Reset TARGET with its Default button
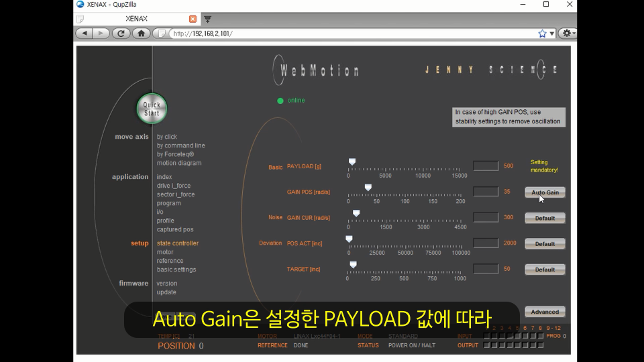Screen dimensions: 644x362 pos(545,269)
